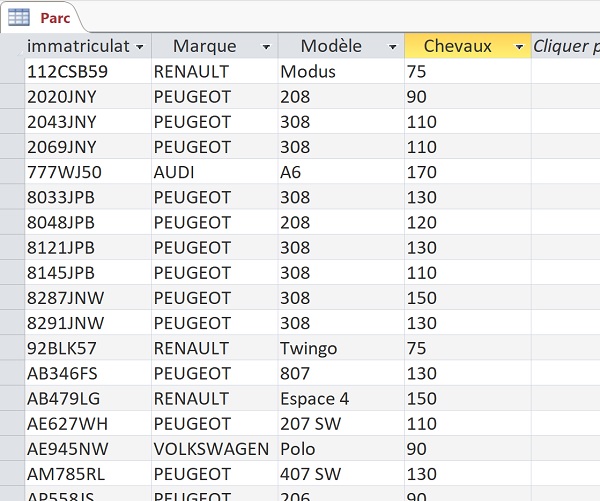This screenshot has height=501, width=600.
Task: Click model 208 in the 8048JPB row
Action: (x=341, y=222)
